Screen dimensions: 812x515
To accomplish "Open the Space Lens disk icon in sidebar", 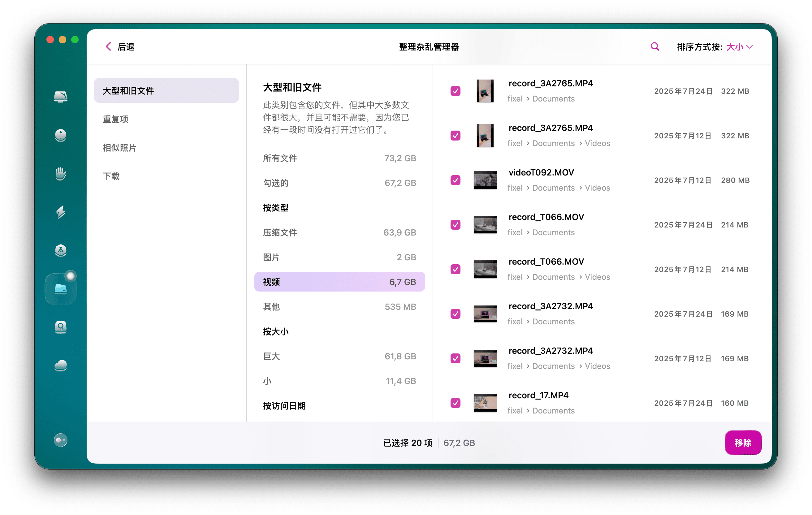I will tap(61, 327).
